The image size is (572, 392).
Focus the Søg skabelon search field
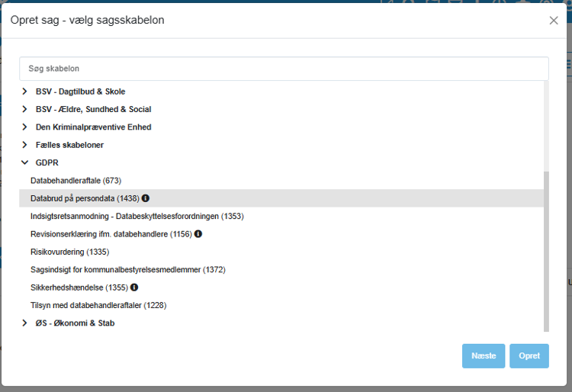[x=284, y=69]
